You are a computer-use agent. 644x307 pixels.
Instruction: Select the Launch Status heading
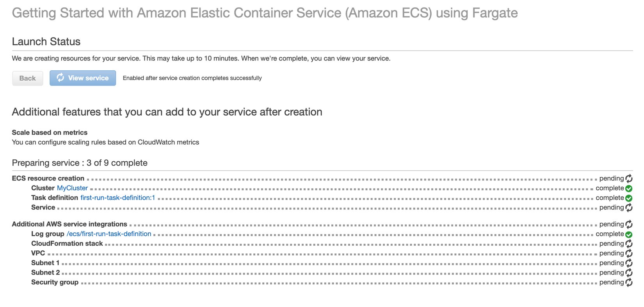point(46,41)
